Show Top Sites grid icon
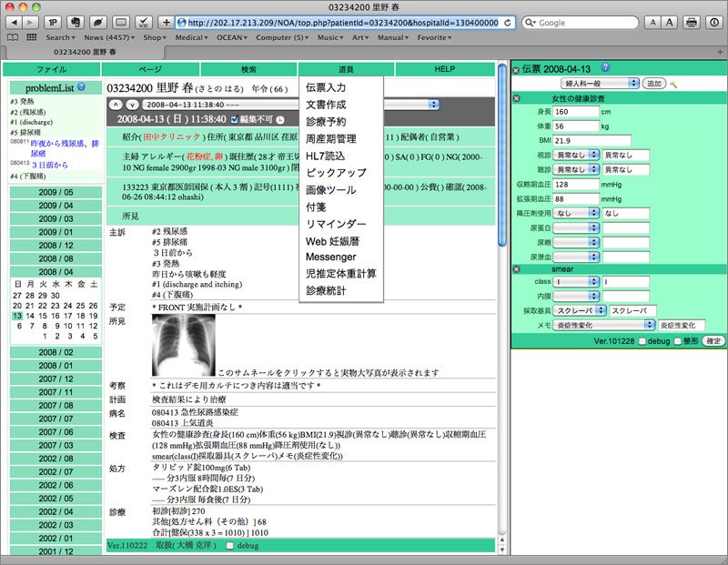Viewport: 728px width, 565px height. coord(32,37)
